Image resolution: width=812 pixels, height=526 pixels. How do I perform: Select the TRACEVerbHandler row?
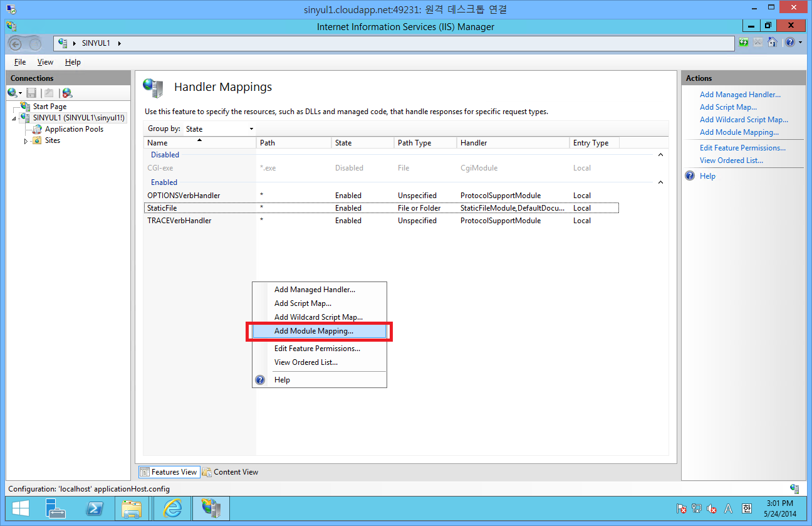(x=382, y=221)
